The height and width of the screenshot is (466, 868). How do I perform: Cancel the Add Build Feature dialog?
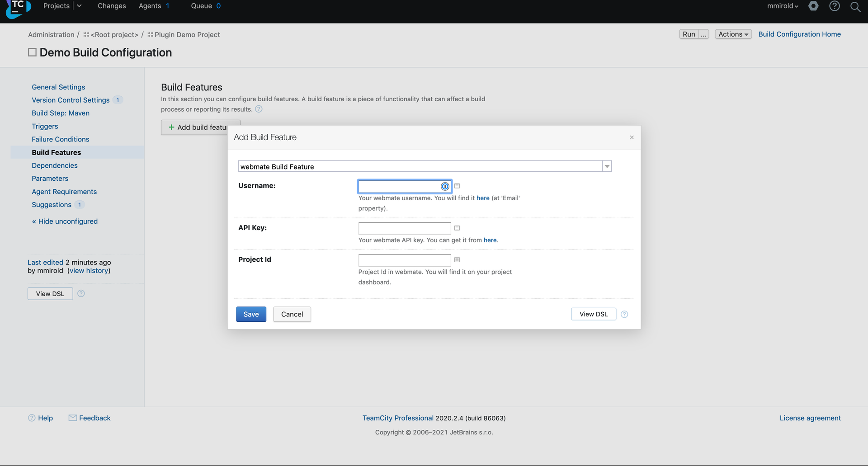[x=292, y=315]
